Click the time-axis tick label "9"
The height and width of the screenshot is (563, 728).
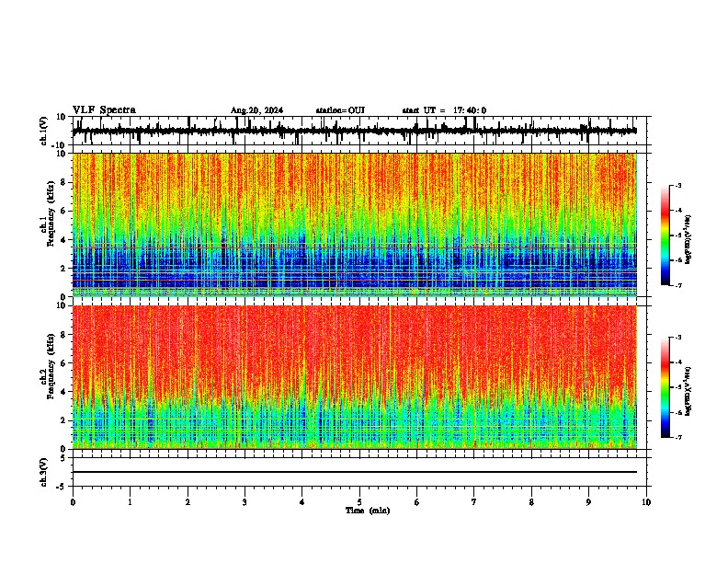pyautogui.click(x=588, y=502)
